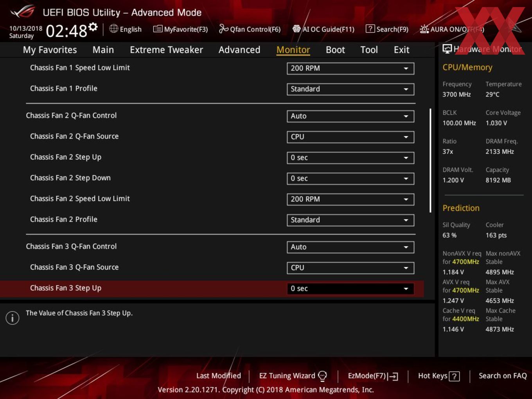Toggle the AURA light icon
The image size is (532, 399).
point(424,29)
